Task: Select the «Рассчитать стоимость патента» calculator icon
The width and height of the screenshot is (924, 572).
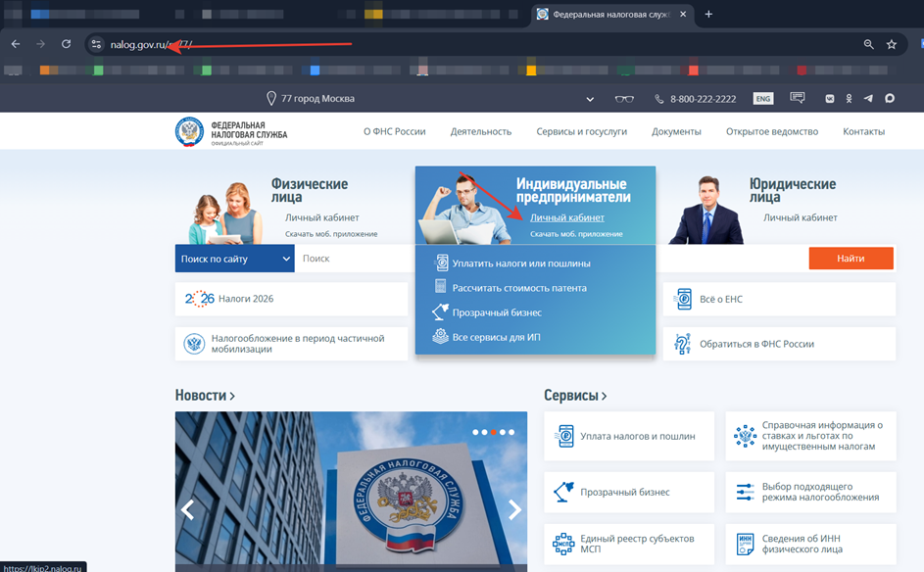Action: point(440,287)
